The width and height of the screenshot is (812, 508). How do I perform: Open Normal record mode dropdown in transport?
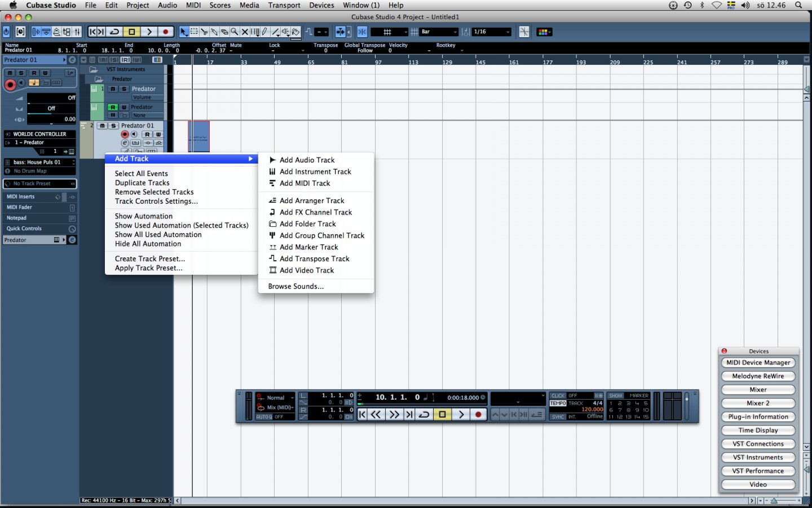click(276, 398)
